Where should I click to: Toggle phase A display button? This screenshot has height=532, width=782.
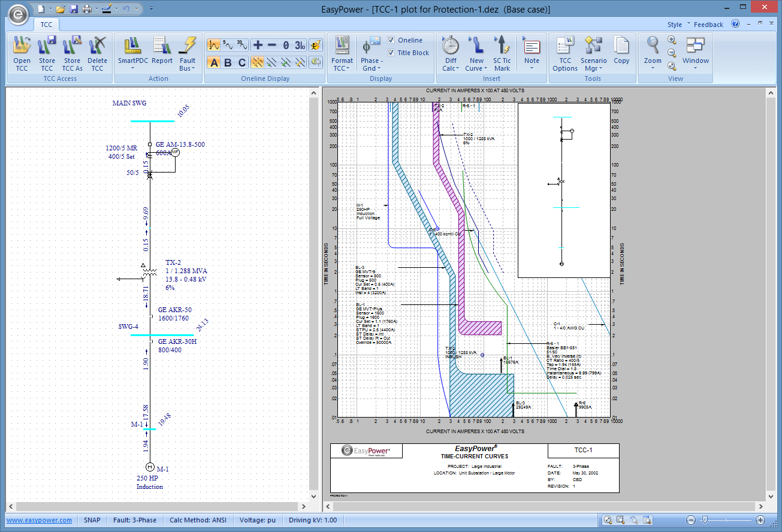pyautogui.click(x=214, y=62)
